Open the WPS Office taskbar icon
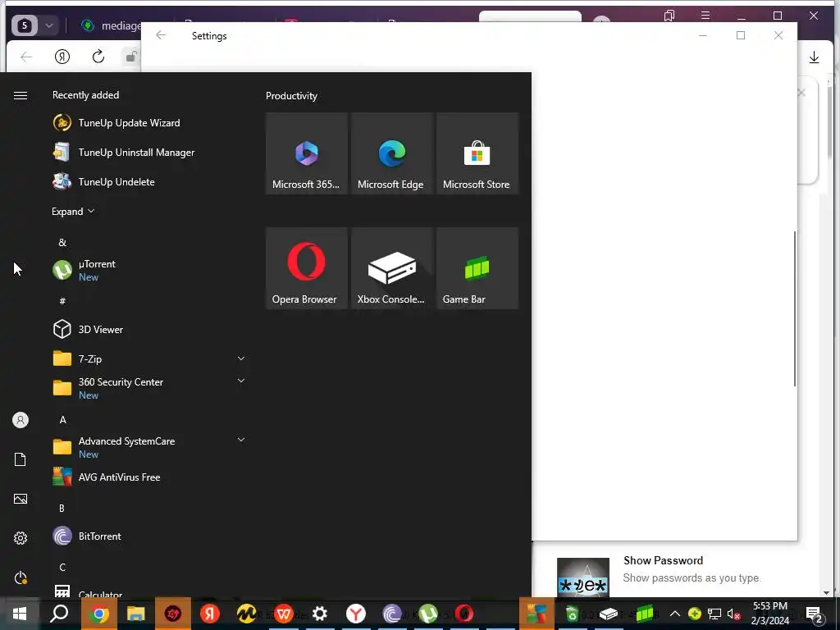 (283, 614)
